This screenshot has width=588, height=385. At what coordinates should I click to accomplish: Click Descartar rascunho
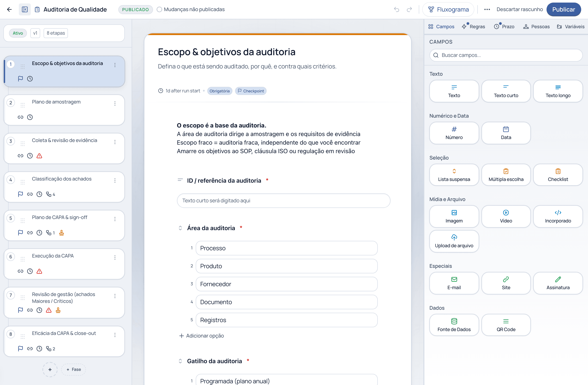pyautogui.click(x=520, y=9)
